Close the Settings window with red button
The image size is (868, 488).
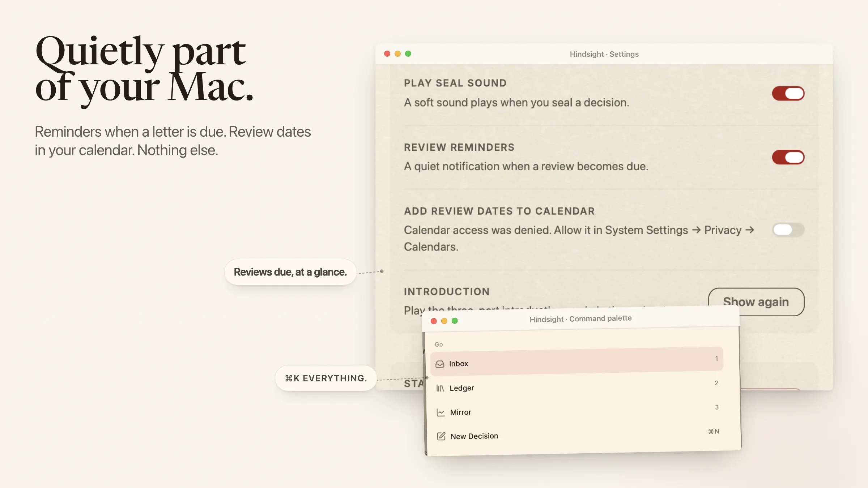pyautogui.click(x=387, y=53)
